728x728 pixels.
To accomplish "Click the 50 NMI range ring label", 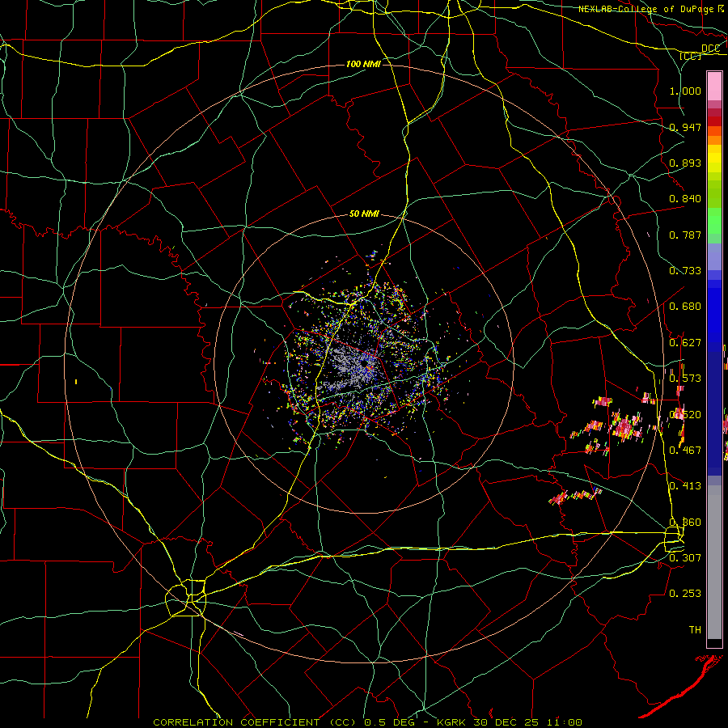I will click(x=364, y=214).
